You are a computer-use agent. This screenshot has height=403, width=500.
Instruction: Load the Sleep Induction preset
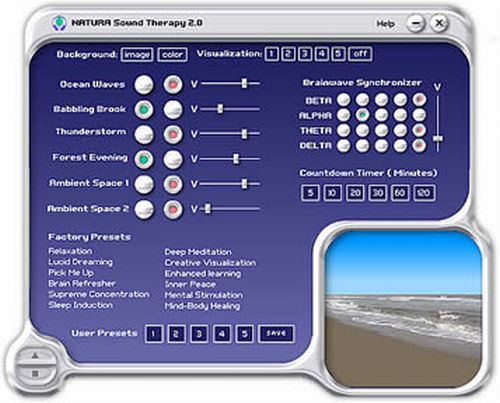(x=80, y=305)
